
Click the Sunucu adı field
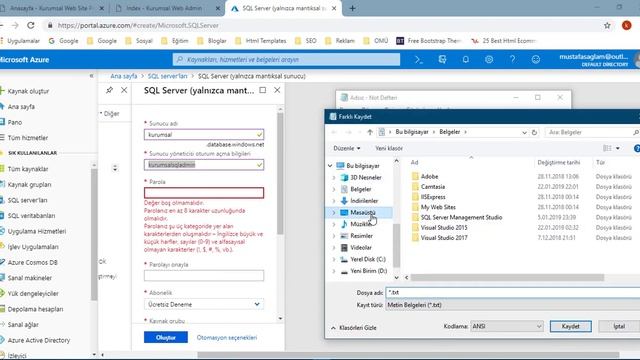[x=204, y=134]
